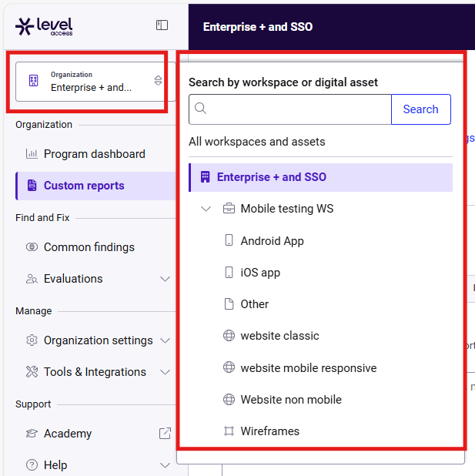Click the Search button

(420, 109)
